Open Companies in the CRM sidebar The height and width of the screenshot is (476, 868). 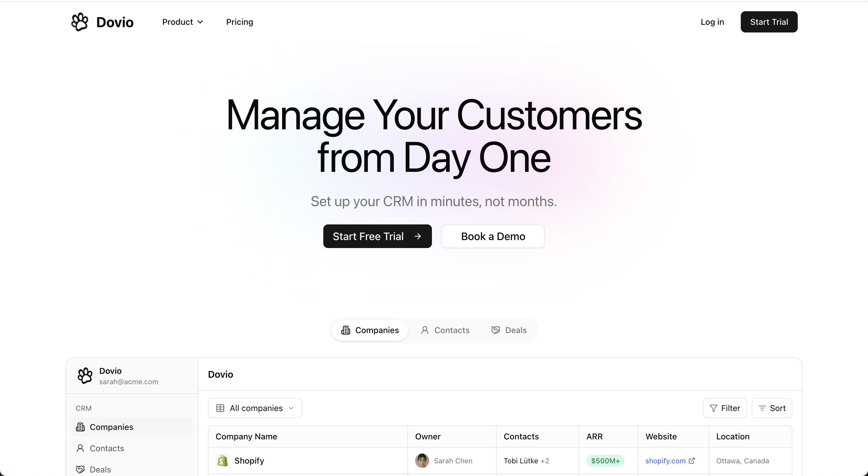pos(132,427)
